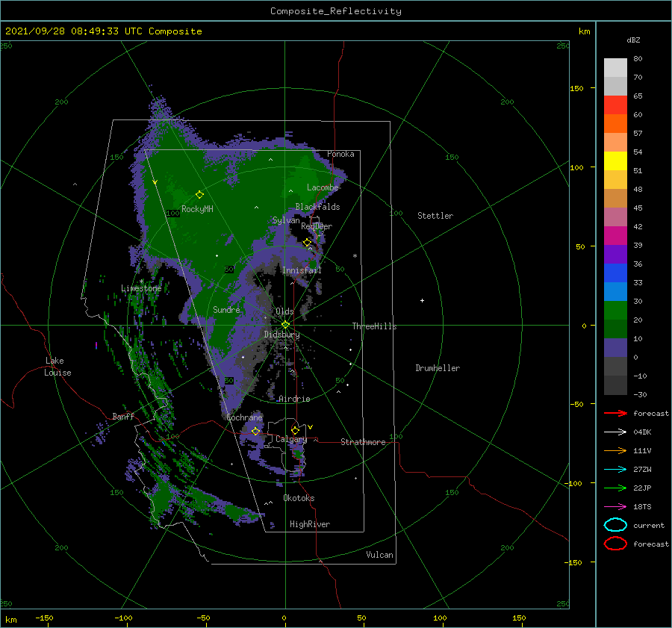Select the dark green 10-20 dBZ swatch
This screenshot has height=628, width=672.
point(615,329)
